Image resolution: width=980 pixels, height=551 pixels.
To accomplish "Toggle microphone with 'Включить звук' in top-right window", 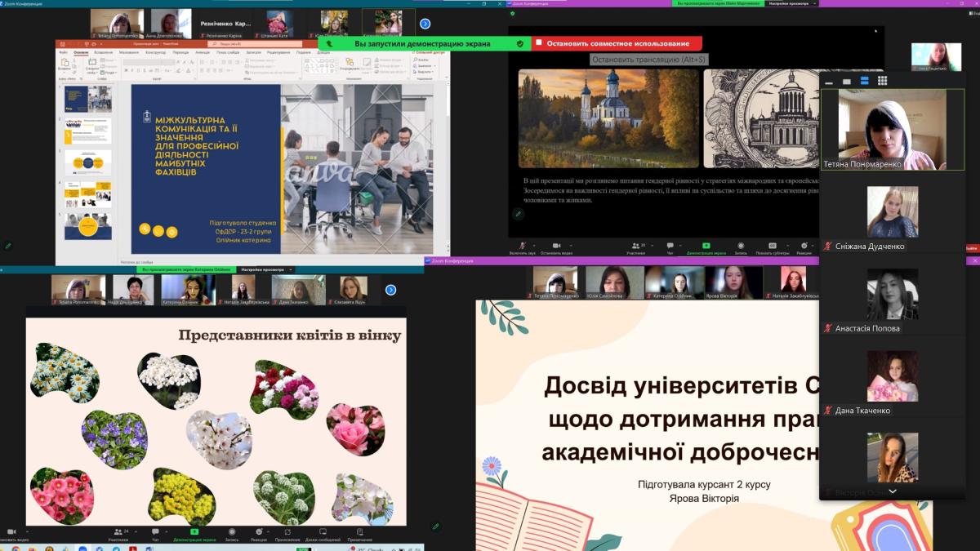I will tap(523, 247).
